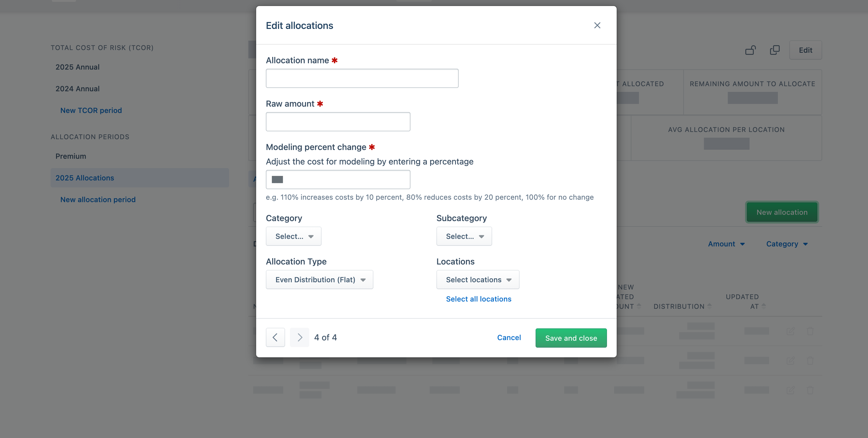Screen dimensions: 868x438
Task: Click the pencil icon on the bottom table row
Action: [x=791, y=390]
